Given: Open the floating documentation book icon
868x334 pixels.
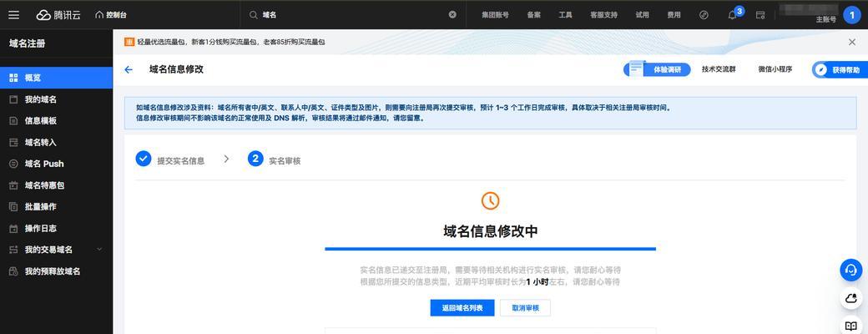Looking at the screenshot, I should [850, 325].
